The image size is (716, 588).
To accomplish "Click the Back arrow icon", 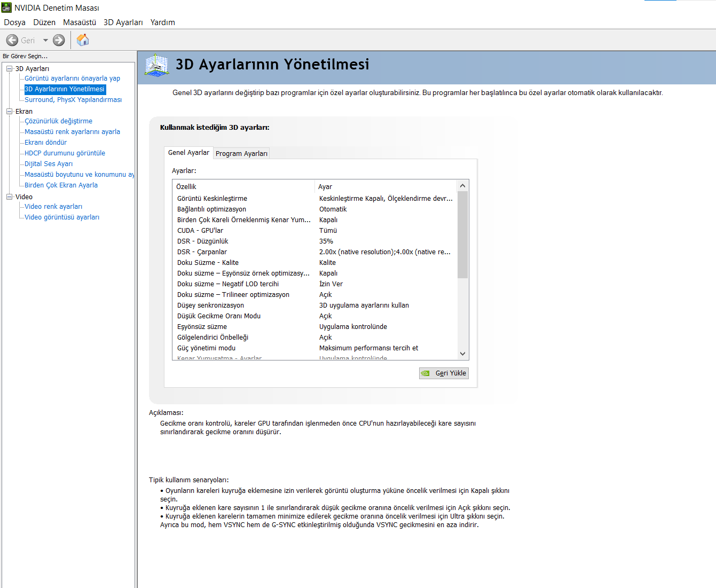I will point(12,40).
